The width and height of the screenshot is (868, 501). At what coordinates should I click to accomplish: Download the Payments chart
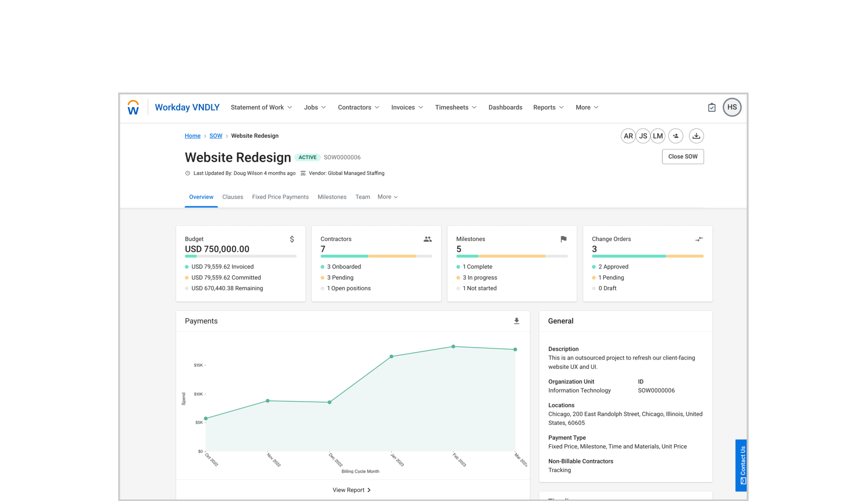(516, 321)
